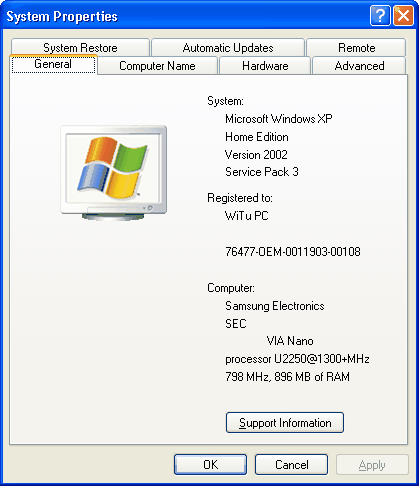Go to the Computer Name tab

[157, 66]
